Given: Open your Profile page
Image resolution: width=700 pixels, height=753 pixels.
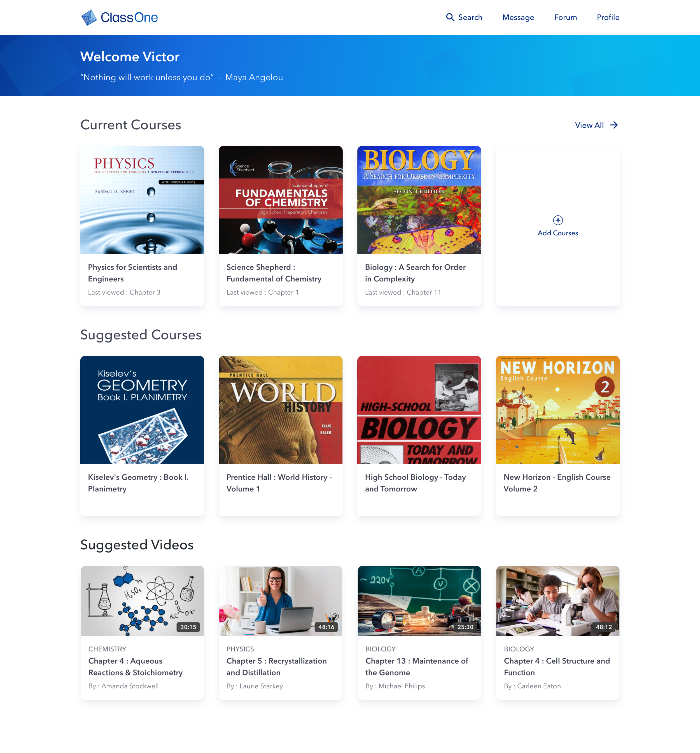Looking at the screenshot, I should [x=608, y=17].
